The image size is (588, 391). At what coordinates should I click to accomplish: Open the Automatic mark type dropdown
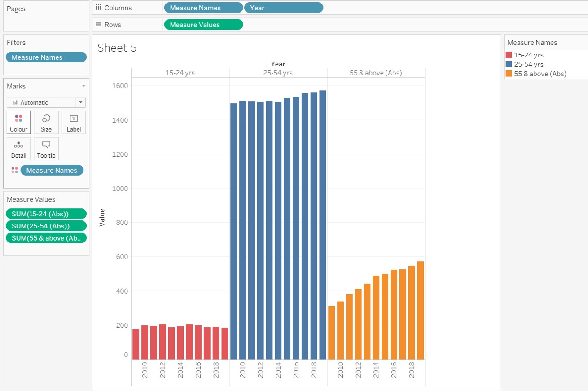pyautogui.click(x=80, y=102)
